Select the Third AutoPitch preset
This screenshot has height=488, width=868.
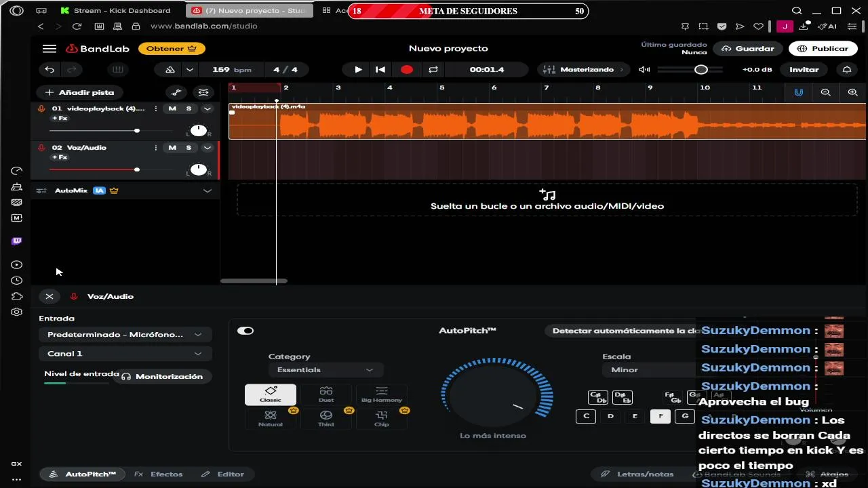(x=326, y=418)
